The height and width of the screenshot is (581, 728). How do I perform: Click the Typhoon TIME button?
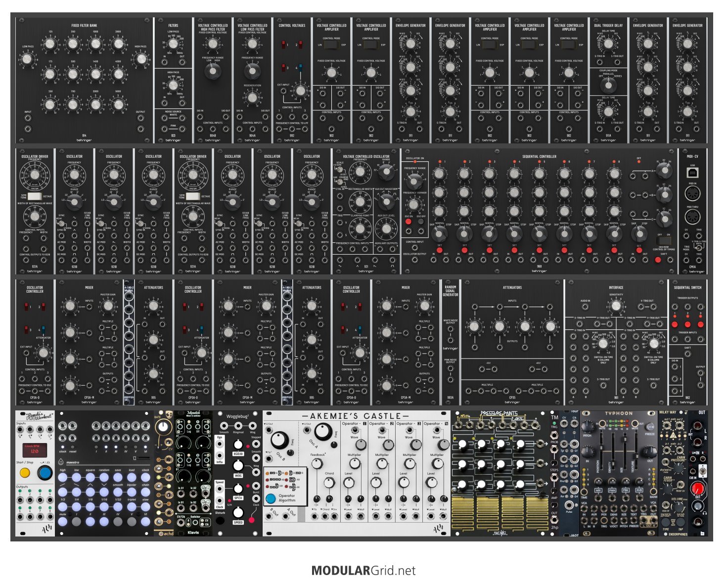click(585, 491)
